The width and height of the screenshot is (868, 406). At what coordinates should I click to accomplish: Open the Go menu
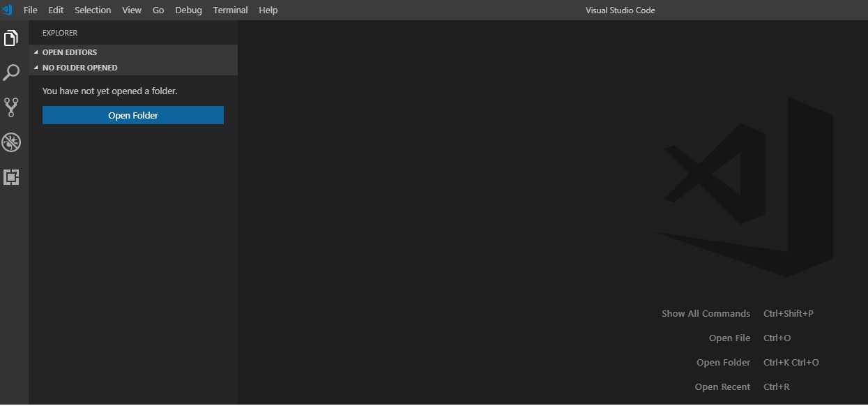pyautogui.click(x=158, y=10)
